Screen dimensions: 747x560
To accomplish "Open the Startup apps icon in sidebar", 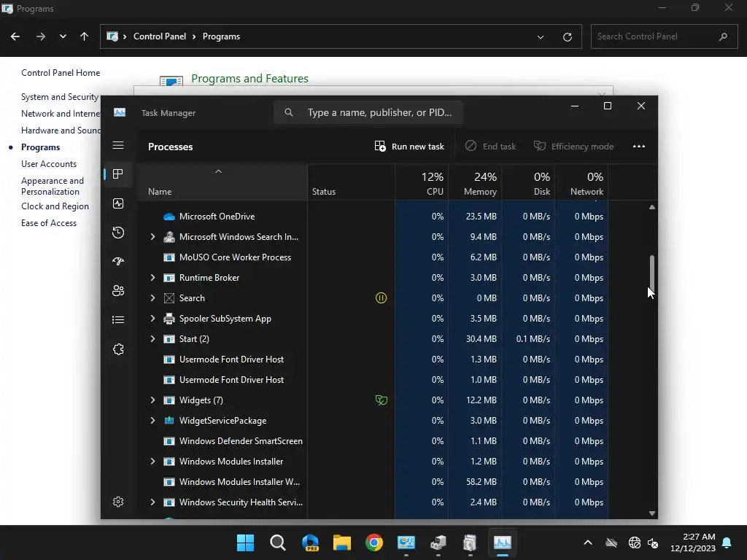I will 118,261.
